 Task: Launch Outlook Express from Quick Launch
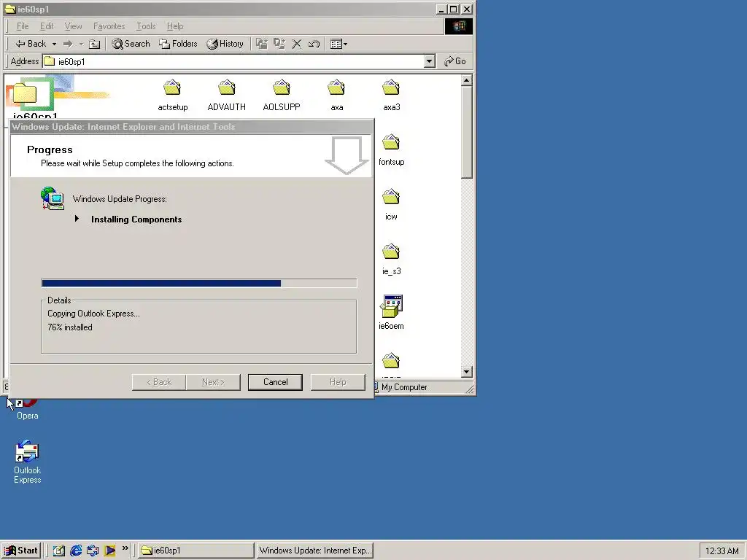tap(93, 551)
